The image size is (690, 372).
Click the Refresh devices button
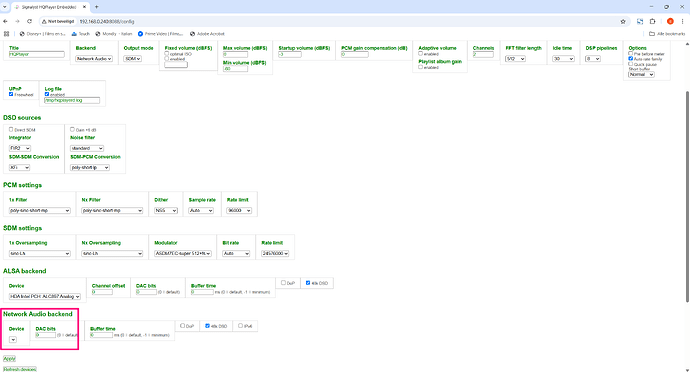tap(20, 369)
